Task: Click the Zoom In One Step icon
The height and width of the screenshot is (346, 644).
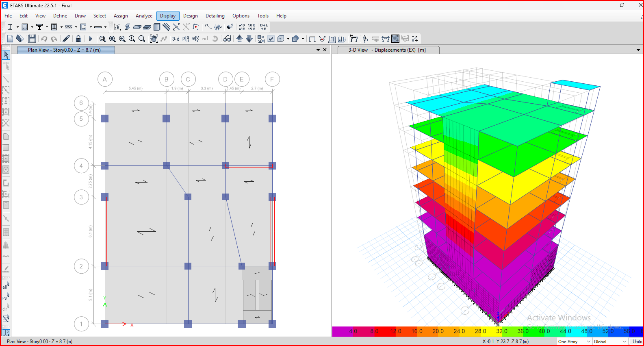Action: tap(132, 39)
